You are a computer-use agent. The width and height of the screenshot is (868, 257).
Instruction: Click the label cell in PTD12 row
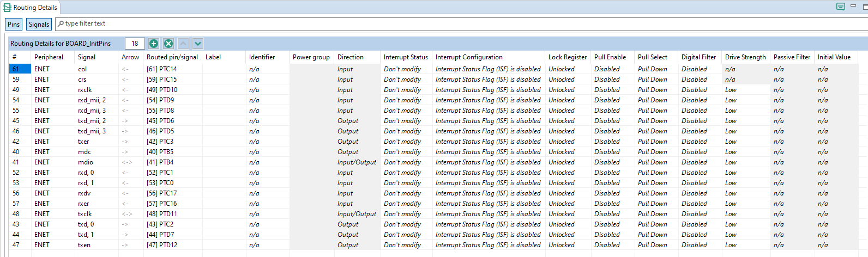click(224, 245)
